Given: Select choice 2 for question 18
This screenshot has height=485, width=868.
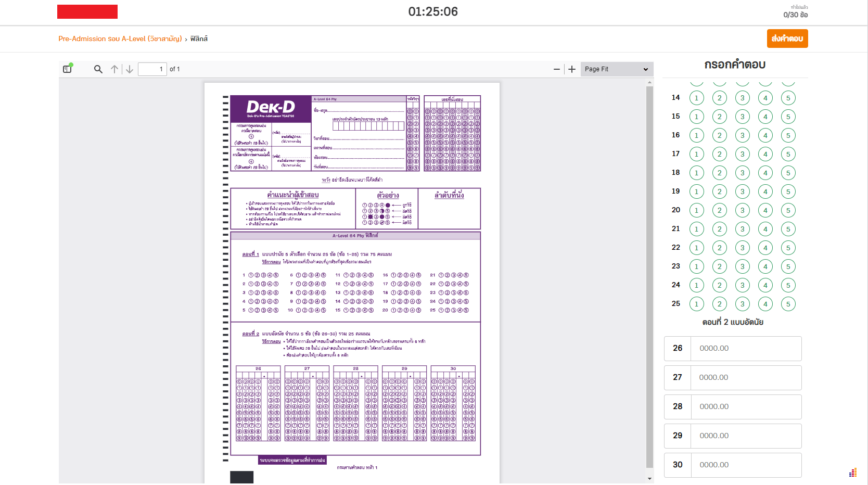Looking at the screenshot, I should point(719,172).
